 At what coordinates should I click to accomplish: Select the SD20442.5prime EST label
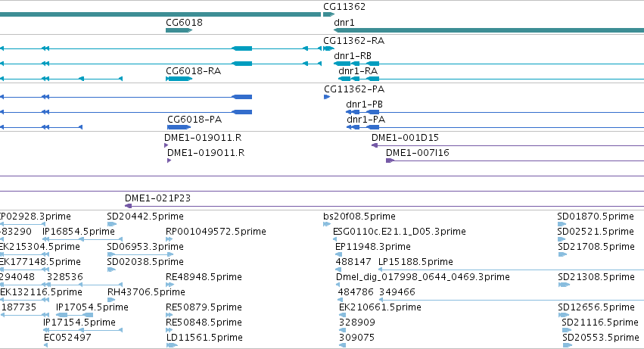pyautogui.click(x=145, y=217)
